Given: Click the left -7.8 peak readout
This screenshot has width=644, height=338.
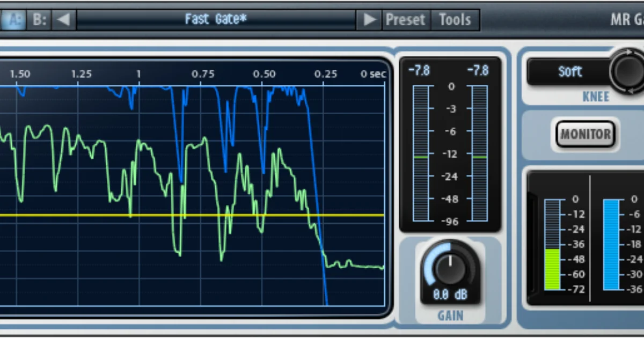Looking at the screenshot, I should click(419, 71).
